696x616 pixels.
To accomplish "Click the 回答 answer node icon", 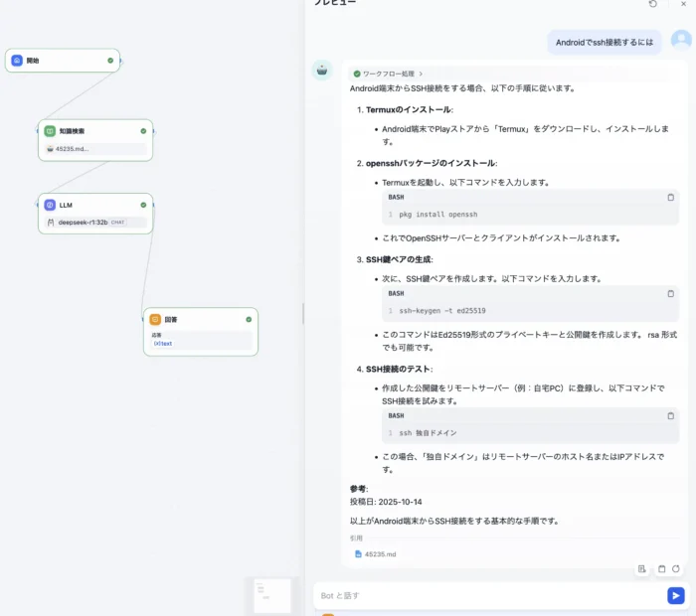I will (x=155, y=319).
